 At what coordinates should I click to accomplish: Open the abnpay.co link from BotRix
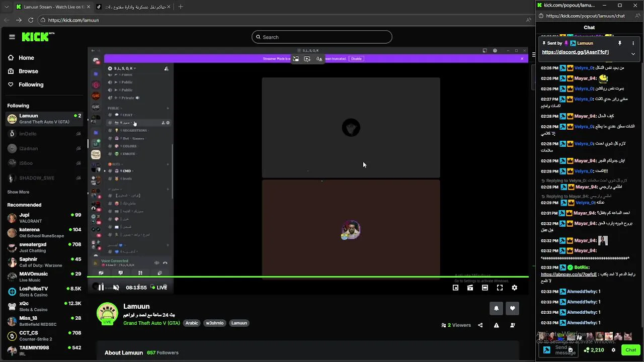click(569, 275)
